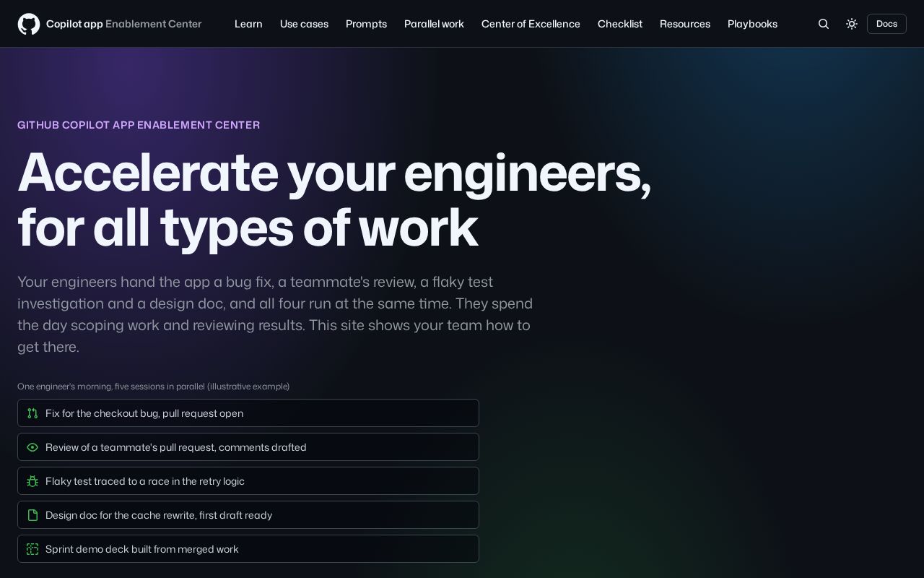Click the pull request icon beside checkout bug fix
Image resolution: width=924 pixels, height=578 pixels.
pyautogui.click(x=32, y=413)
